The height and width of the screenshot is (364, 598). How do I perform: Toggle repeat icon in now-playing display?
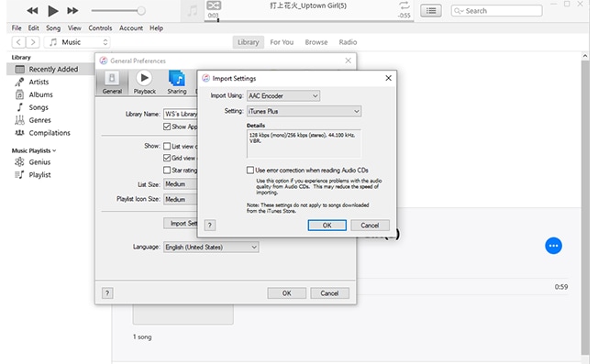(404, 6)
